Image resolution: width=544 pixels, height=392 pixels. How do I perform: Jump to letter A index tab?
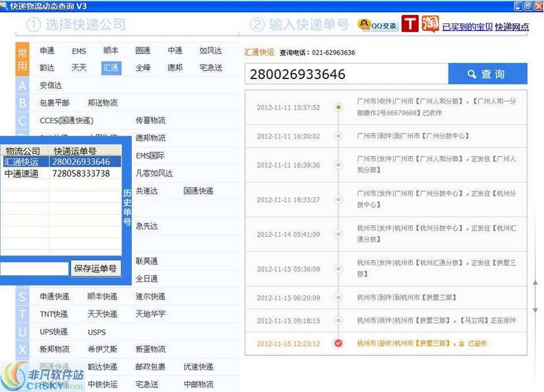[x=22, y=85]
